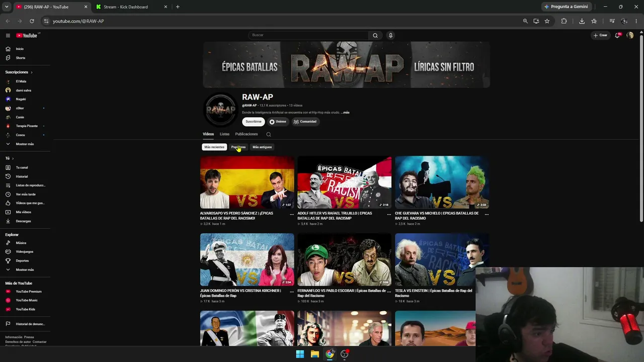The height and width of the screenshot is (362, 644).
Task: Open File Explorer from the taskbar
Action: point(315,354)
